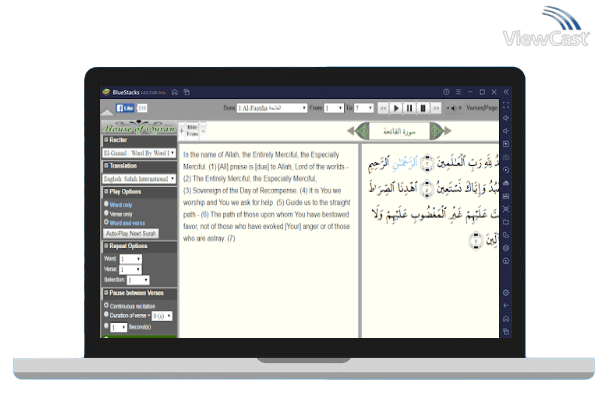Click the verse marker on last Arabic line
This screenshot has height=414, width=602.
tap(476, 241)
